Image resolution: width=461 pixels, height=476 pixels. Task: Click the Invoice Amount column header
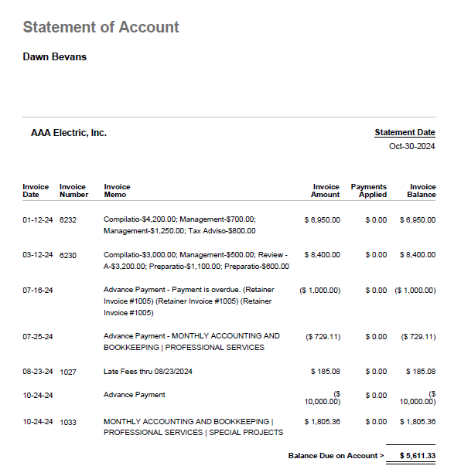tap(325, 191)
